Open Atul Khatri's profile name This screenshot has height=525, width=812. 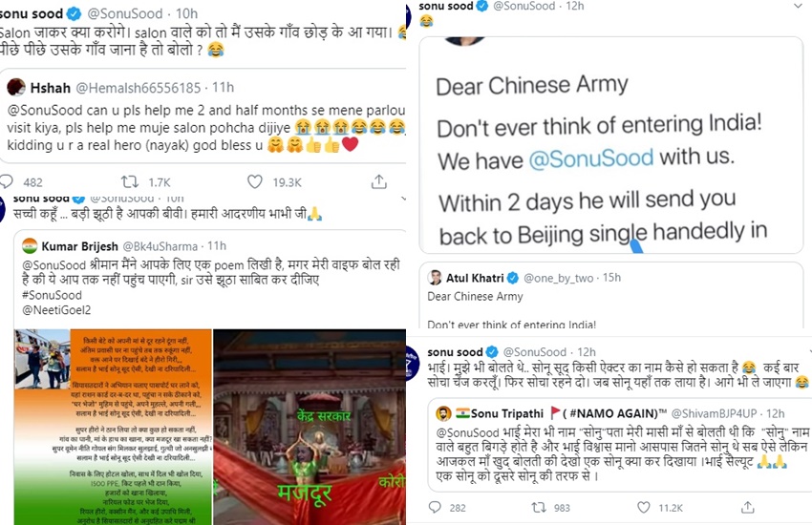tap(475, 278)
